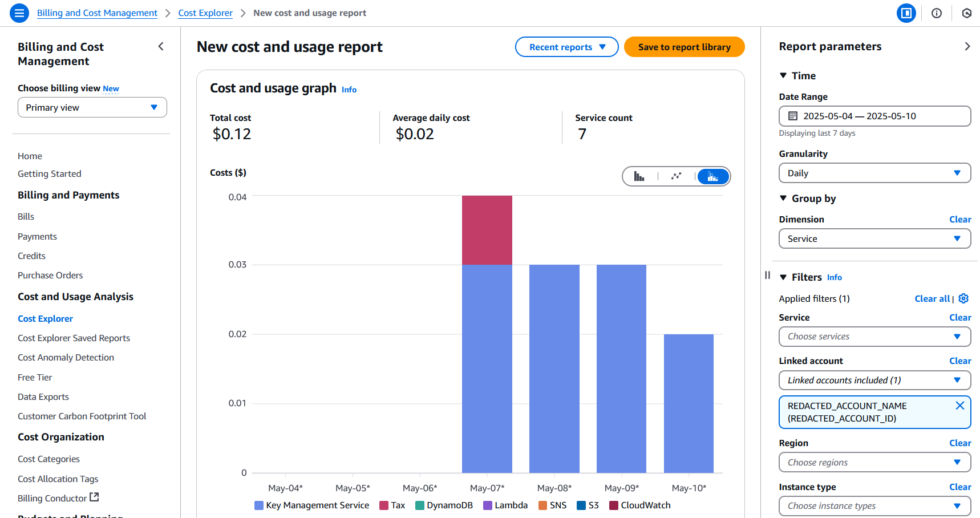Open Purchase Orders page
This screenshot has width=980, height=518.
click(x=50, y=275)
